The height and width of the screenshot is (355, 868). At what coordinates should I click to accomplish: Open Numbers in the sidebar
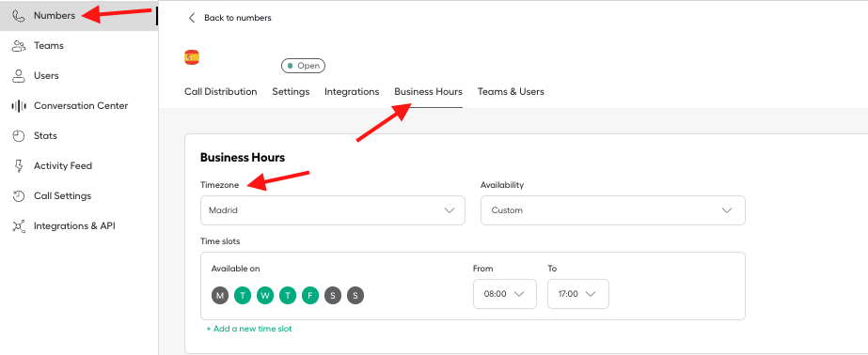[79, 15]
